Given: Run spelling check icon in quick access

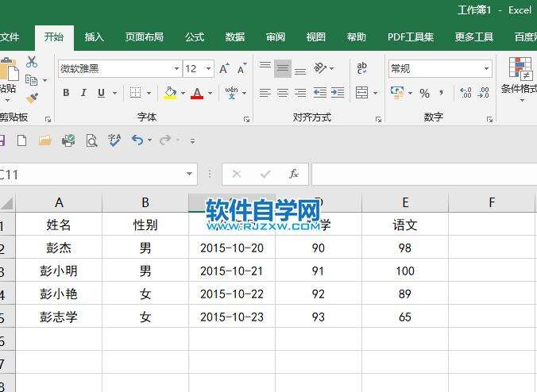Looking at the screenshot, I should click(114, 140).
